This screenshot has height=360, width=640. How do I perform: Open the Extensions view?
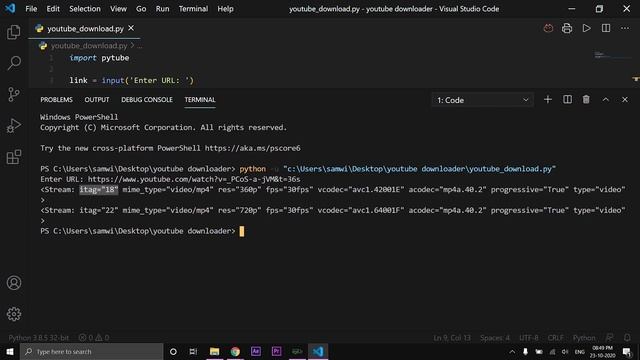[x=13, y=157]
